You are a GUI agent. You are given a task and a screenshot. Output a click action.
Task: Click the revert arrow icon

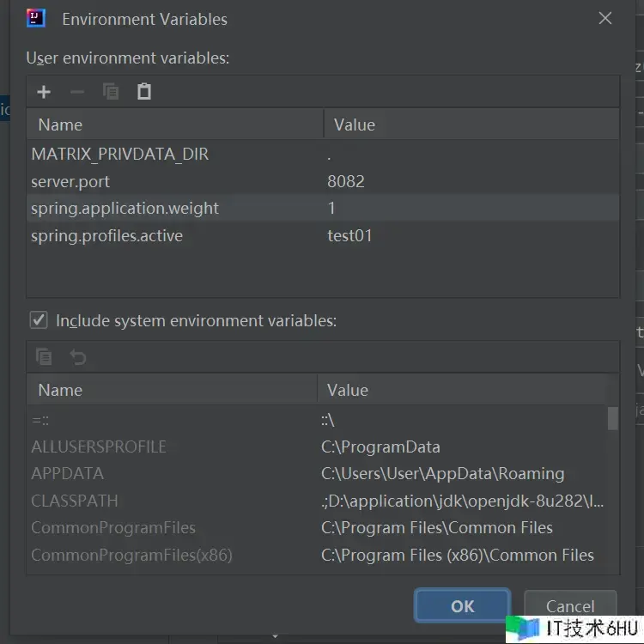[78, 357]
